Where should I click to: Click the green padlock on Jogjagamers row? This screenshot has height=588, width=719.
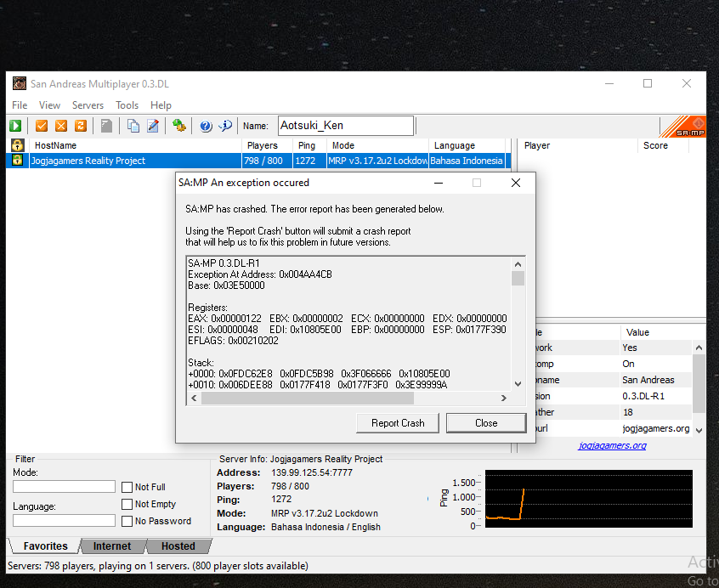click(x=18, y=161)
